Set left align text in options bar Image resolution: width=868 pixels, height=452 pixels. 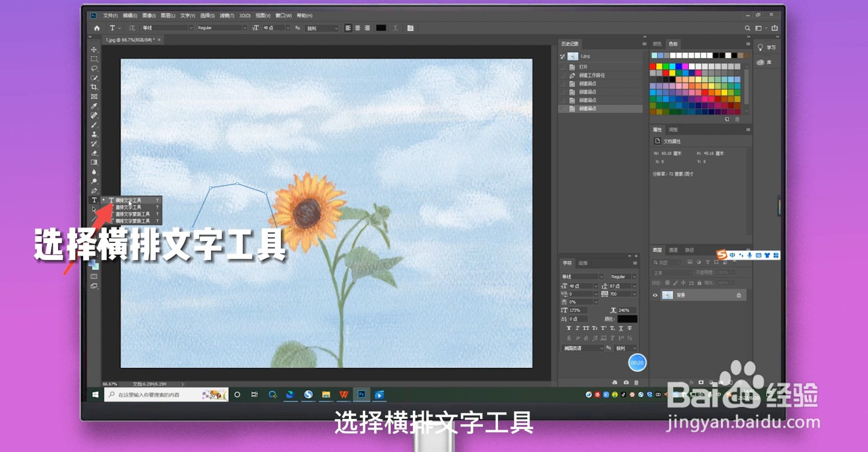[348, 28]
